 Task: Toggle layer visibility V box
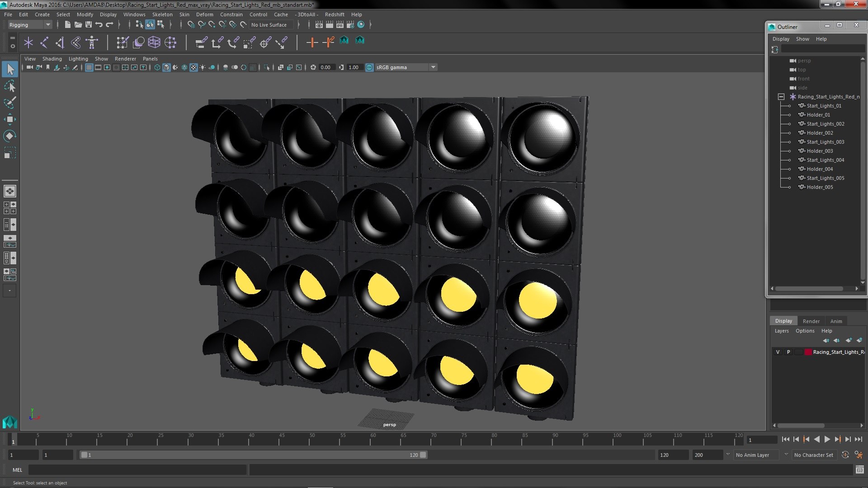tap(778, 352)
